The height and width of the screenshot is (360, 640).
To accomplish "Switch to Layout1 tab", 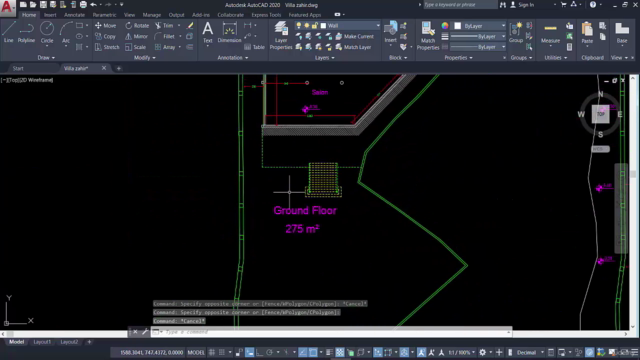I will click(x=42, y=342).
